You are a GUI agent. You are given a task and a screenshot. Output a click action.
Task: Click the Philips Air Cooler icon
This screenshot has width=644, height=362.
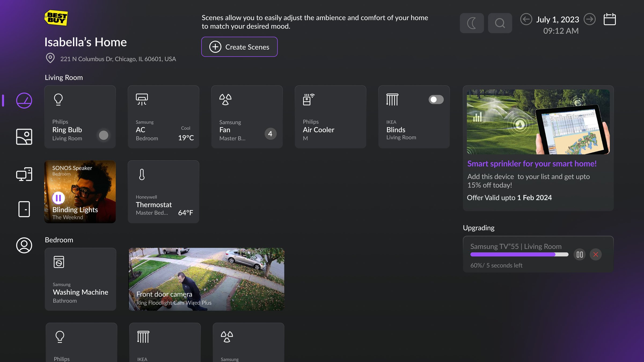point(309,99)
